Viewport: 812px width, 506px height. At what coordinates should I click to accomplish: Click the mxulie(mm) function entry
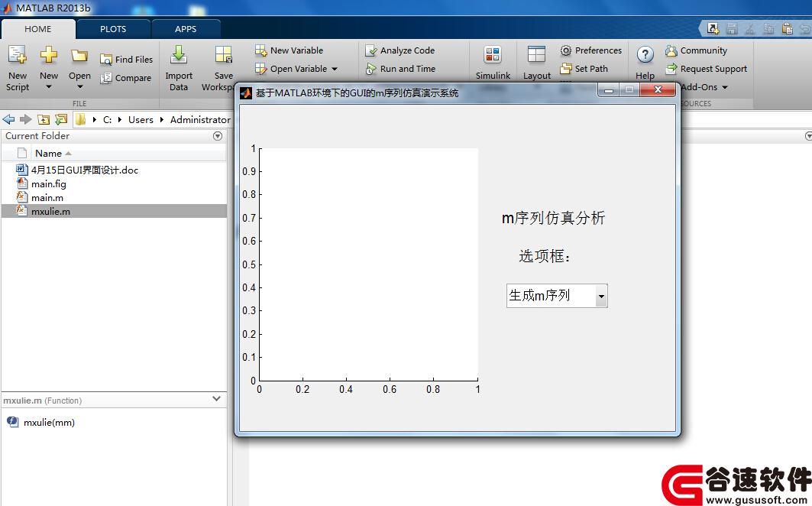(x=49, y=423)
